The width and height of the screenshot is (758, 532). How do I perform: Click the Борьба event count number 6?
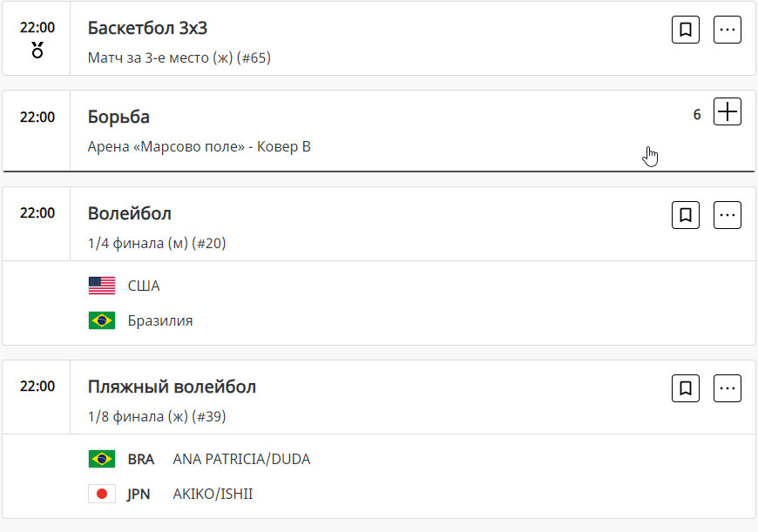coord(697,114)
